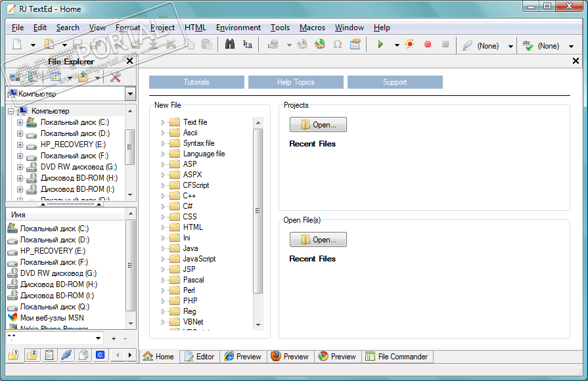588x381 pixels.
Task: Open the dropdown arrow next to New document
Action: coord(33,45)
